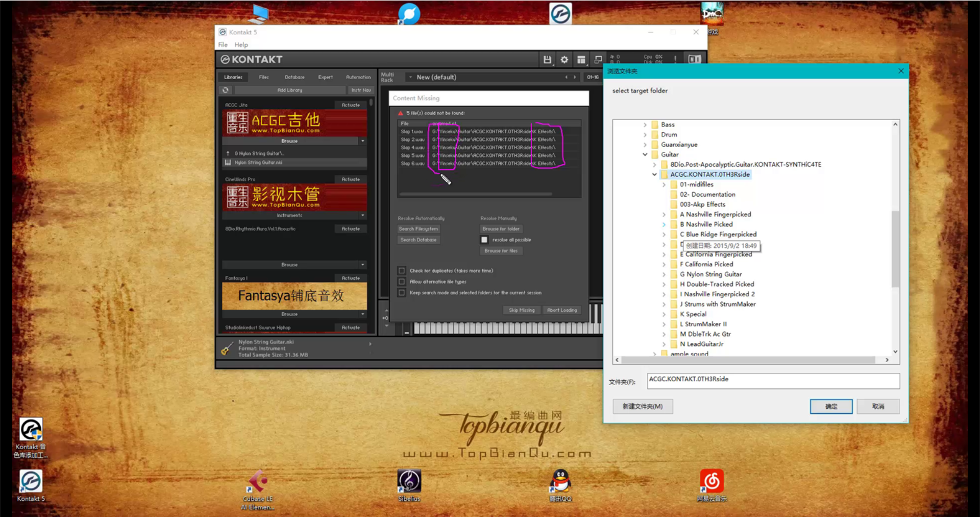Open the Fantasya library Browse dropdown arrow
The image size is (980, 517).
(363, 314)
